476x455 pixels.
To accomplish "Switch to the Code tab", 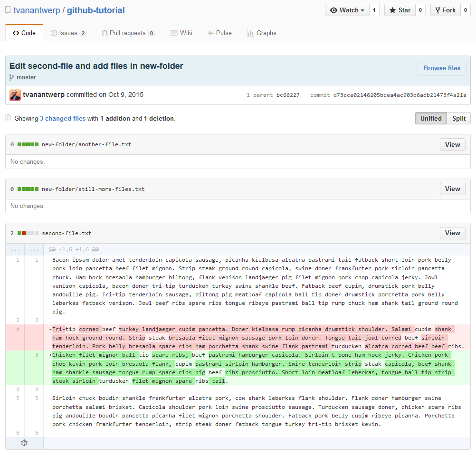I will (x=24, y=33).
